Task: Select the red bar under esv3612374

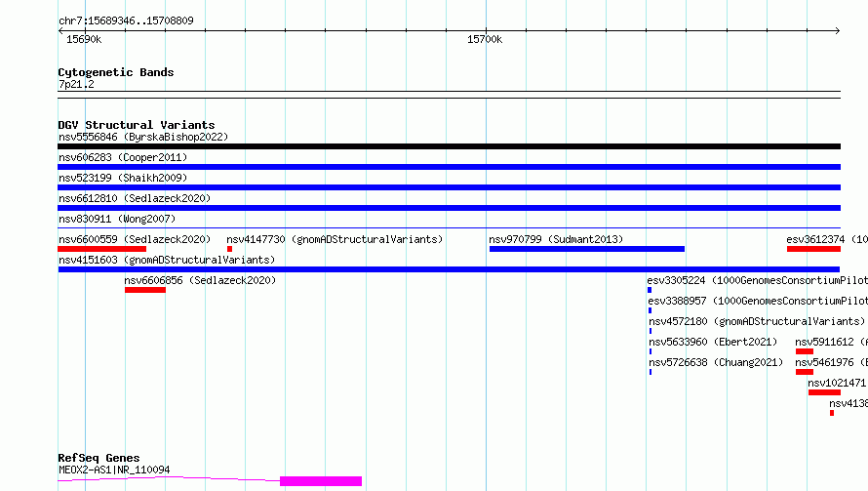Action: pyautogui.click(x=813, y=249)
